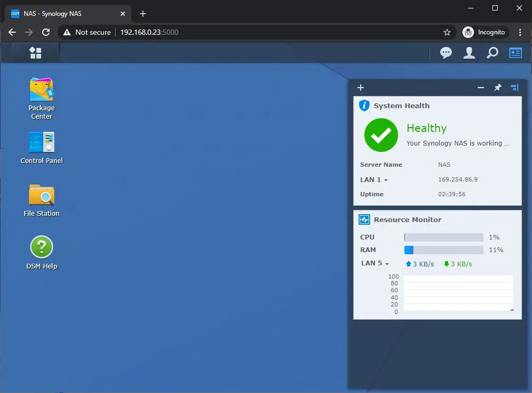This screenshot has height=393, width=532.
Task: Toggle the Widgets panel icon
Action: pyautogui.click(x=515, y=53)
